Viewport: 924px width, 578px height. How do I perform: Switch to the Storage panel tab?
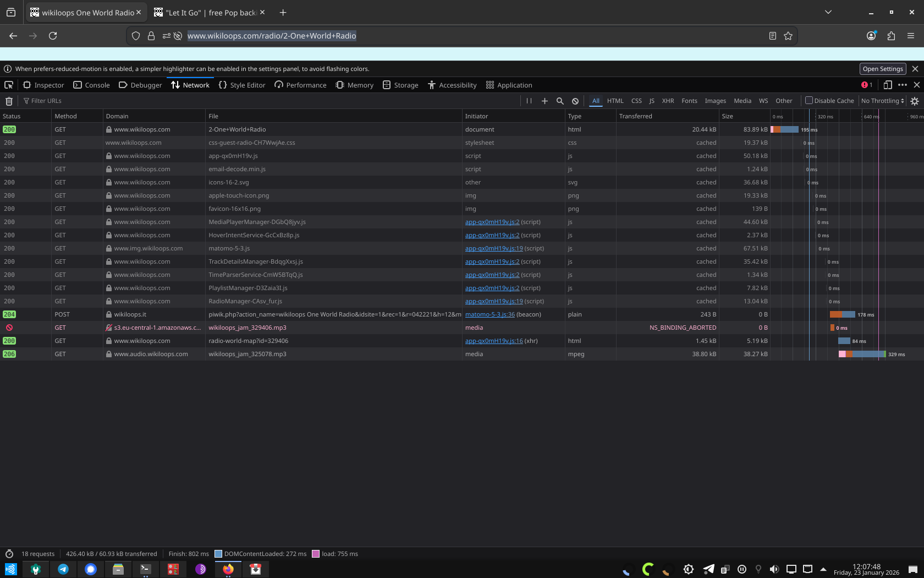400,85
